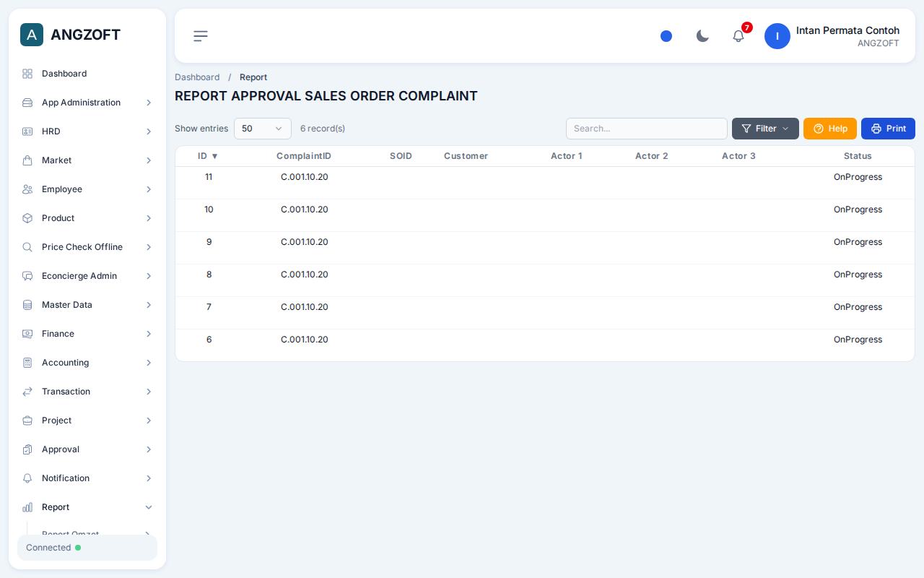
Task: Click the App Administration sidebar icon
Action: pos(27,103)
